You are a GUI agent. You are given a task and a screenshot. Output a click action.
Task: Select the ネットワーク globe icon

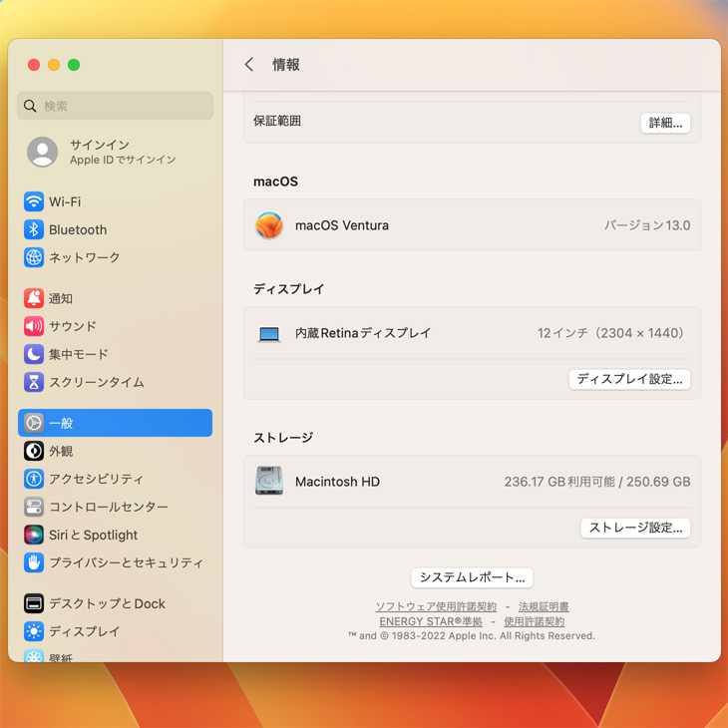coord(34,257)
